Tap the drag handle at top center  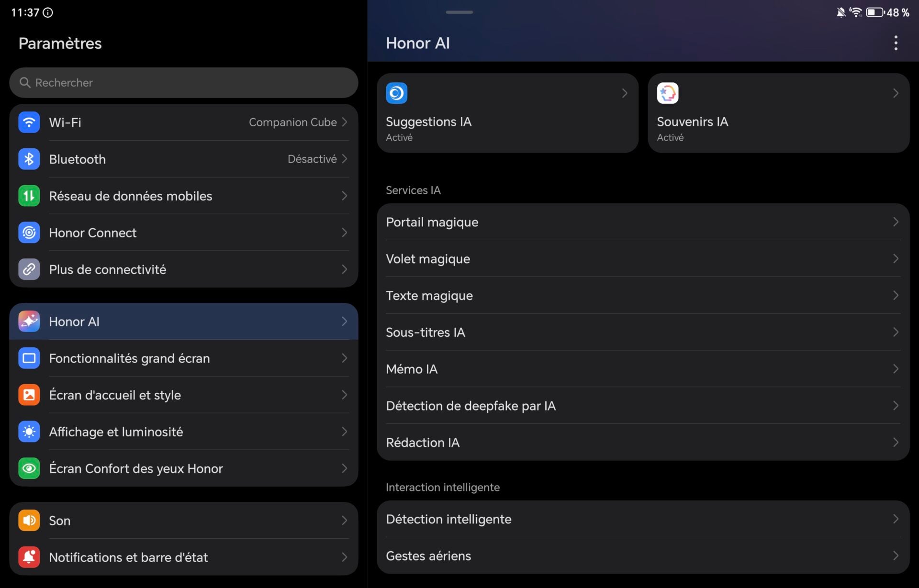click(x=459, y=12)
